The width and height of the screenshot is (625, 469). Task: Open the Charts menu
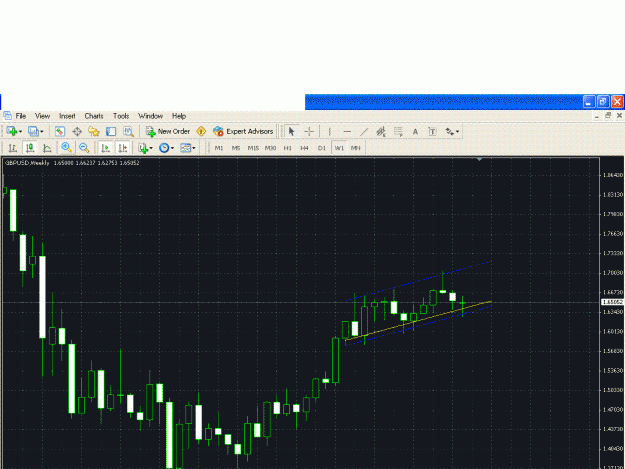[x=94, y=116]
